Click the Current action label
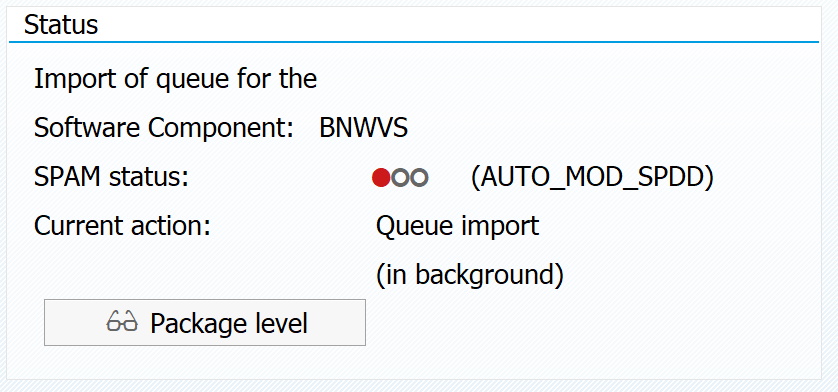 tap(122, 226)
